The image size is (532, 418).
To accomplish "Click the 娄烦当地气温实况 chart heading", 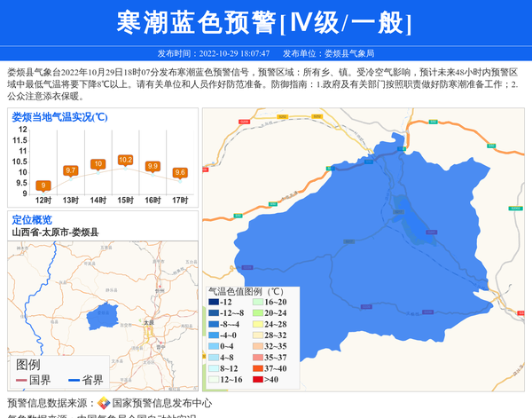I will [59, 116].
